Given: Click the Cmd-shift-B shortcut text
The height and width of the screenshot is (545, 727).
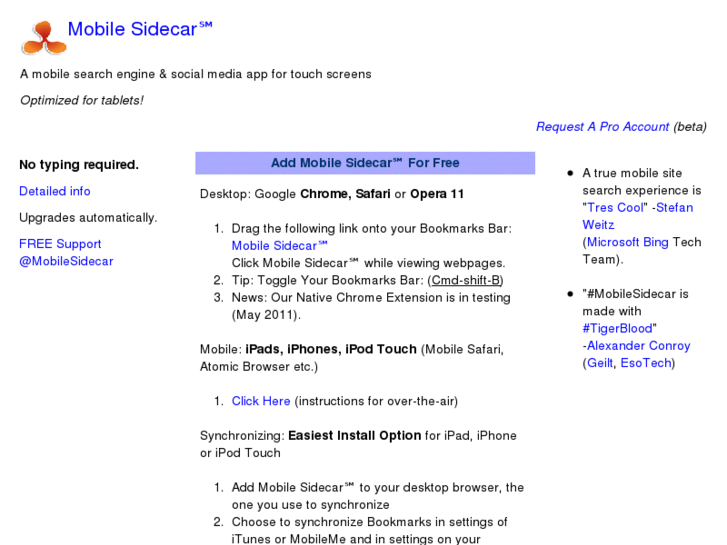Looking at the screenshot, I should 467,280.
